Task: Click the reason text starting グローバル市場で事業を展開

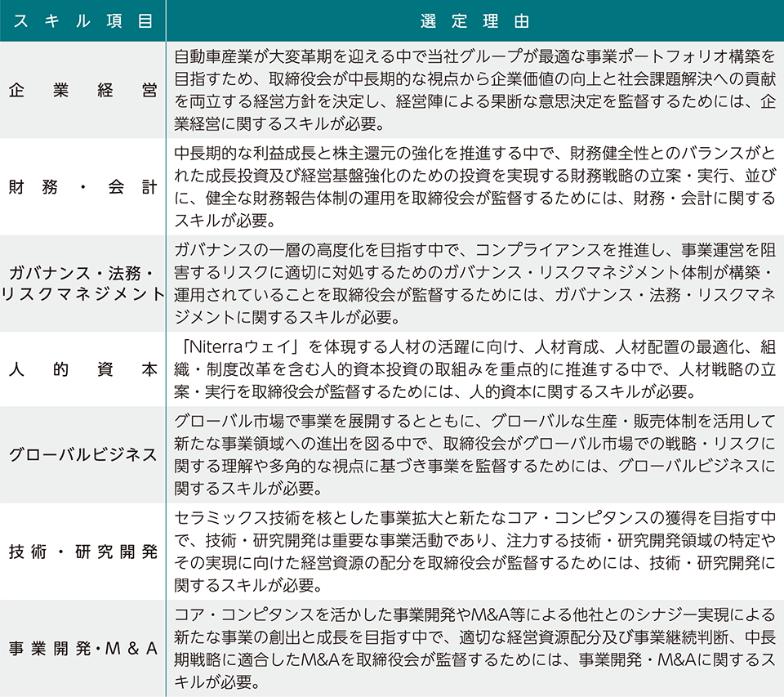Action: (474, 455)
